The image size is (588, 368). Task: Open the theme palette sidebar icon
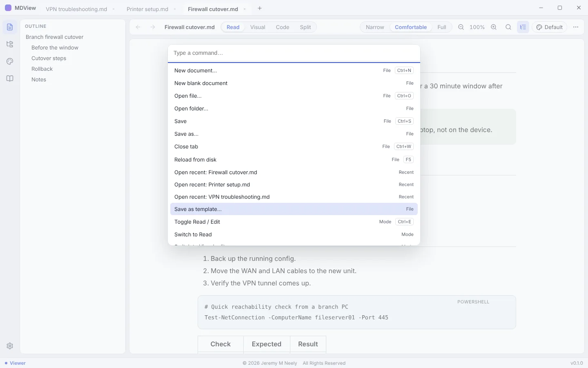click(x=10, y=61)
